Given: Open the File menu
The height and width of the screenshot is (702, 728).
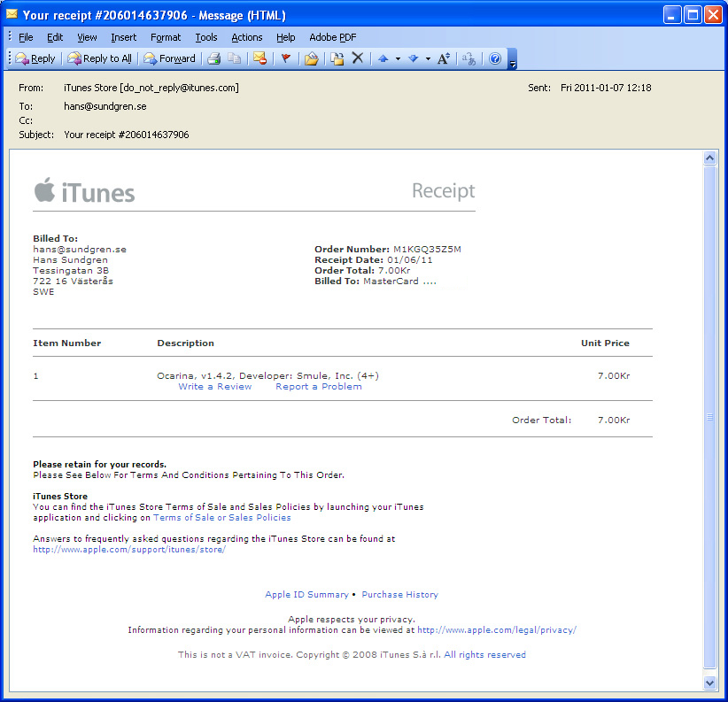Looking at the screenshot, I should (x=26, y=37).
